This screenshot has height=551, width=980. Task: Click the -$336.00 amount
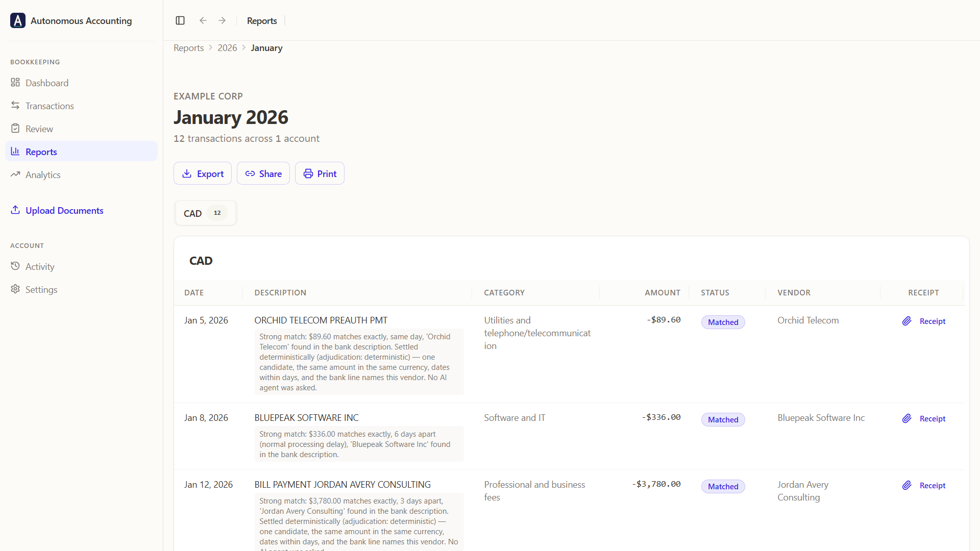[661, 417]
